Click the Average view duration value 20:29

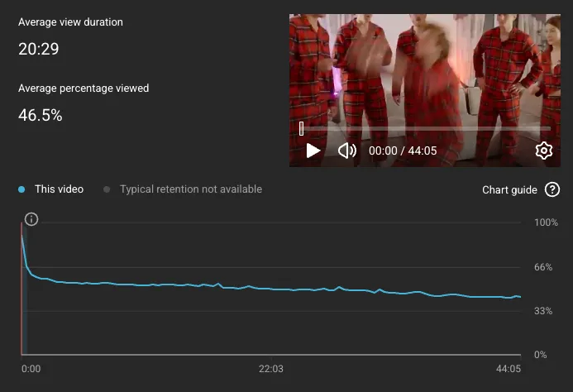pos(39,49)
